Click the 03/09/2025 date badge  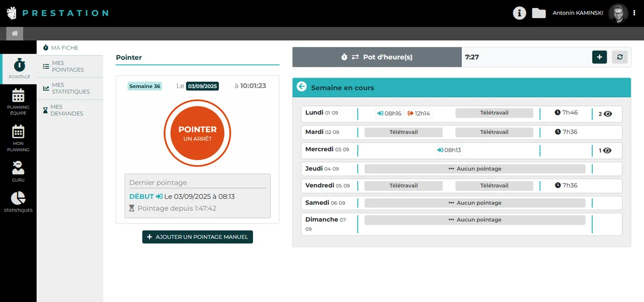coord(203,86)
